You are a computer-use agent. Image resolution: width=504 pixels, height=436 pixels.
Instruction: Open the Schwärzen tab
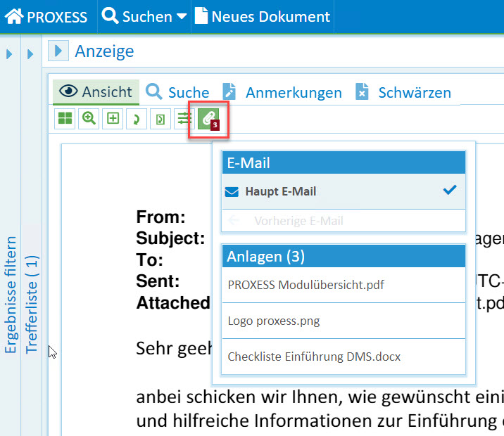(403, 92)
